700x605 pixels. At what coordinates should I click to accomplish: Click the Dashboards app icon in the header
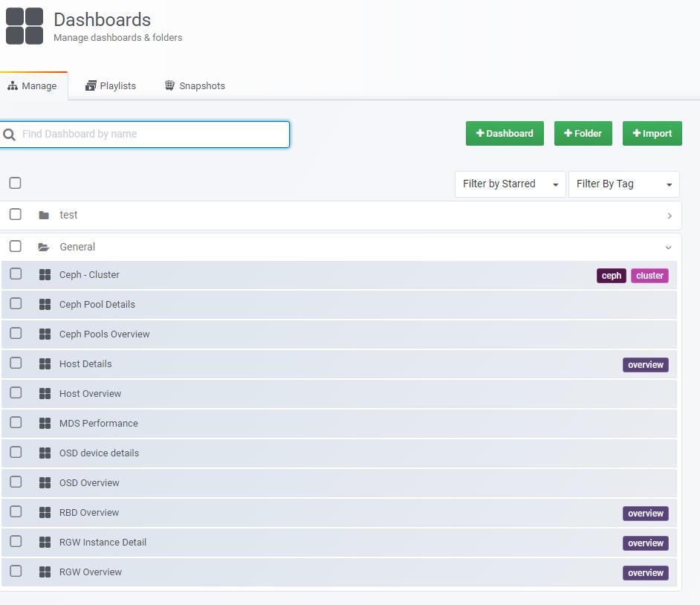point(24,27)
